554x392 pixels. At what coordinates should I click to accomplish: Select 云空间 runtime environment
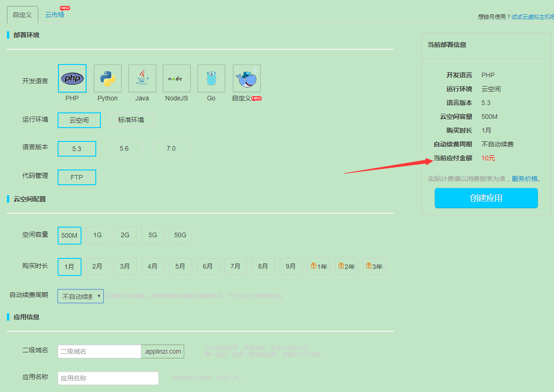pyautogui.click(x=79, y=120)
